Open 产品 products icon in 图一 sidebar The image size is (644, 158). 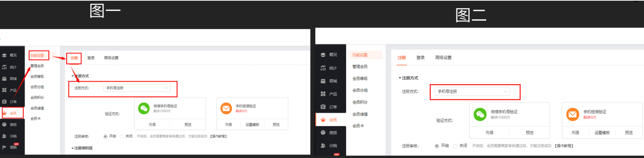click(5, 90)
